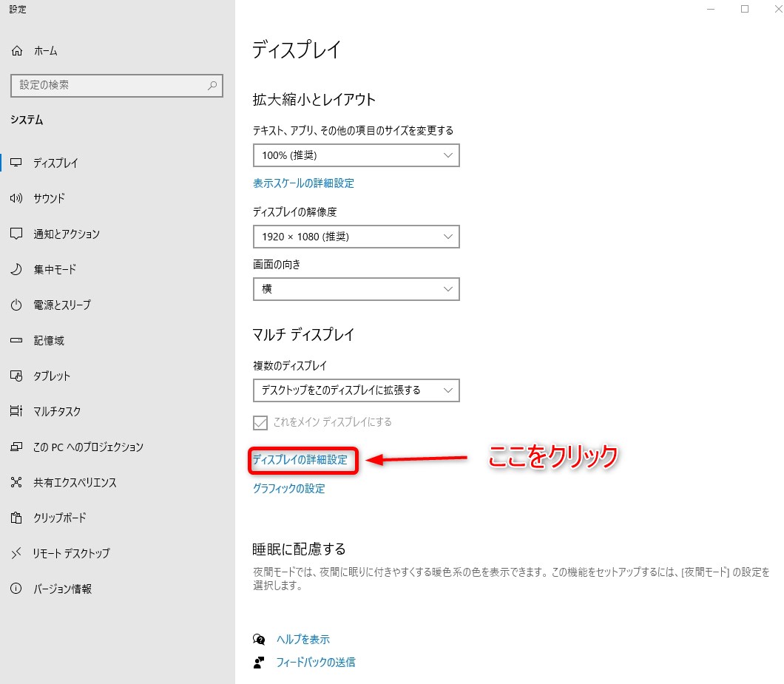Click the Sound speaker icon
Screen dimensions: 784x684
16,198
